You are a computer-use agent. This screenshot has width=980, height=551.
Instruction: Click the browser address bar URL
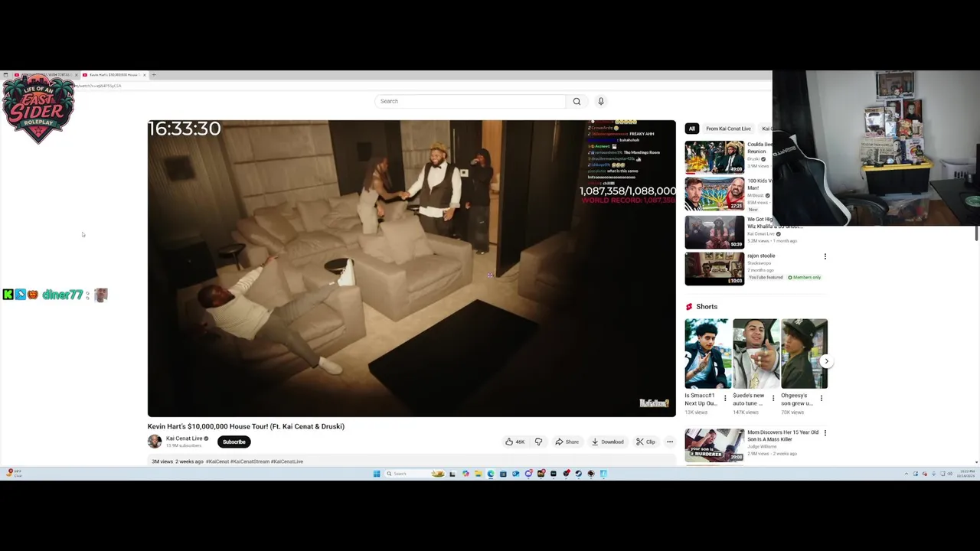coord(100,86)
